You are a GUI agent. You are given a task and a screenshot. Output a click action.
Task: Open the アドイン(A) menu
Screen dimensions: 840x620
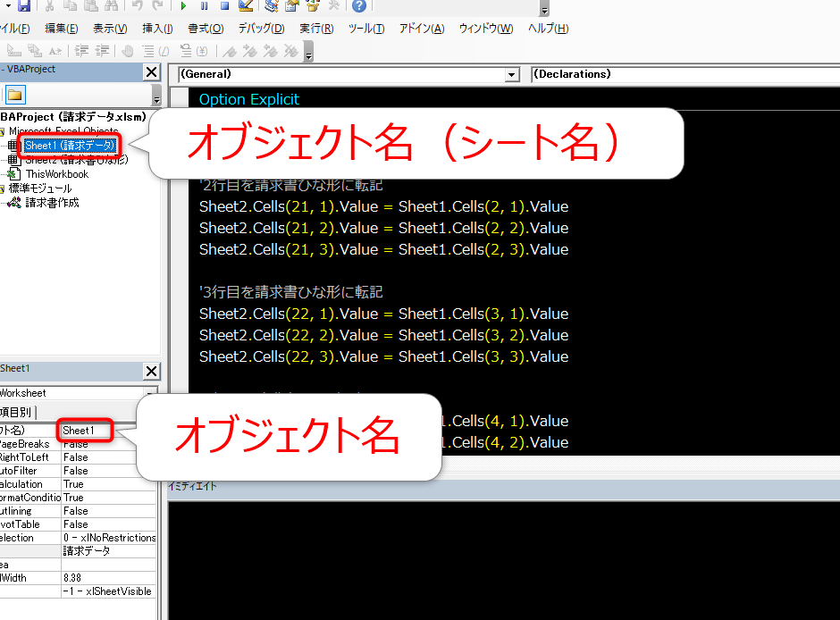422,29
